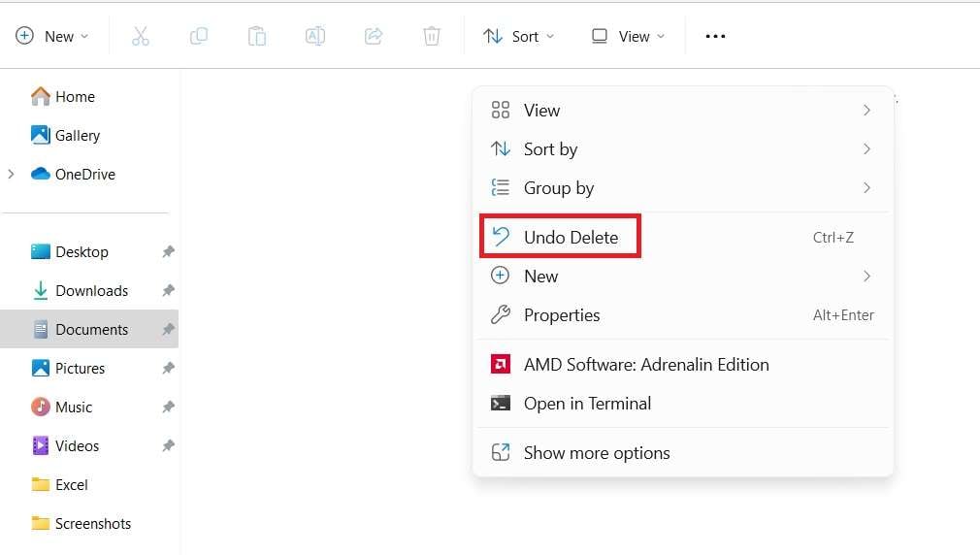
Task: Click the Share icon in toolbar
Action: pos(374,36)
